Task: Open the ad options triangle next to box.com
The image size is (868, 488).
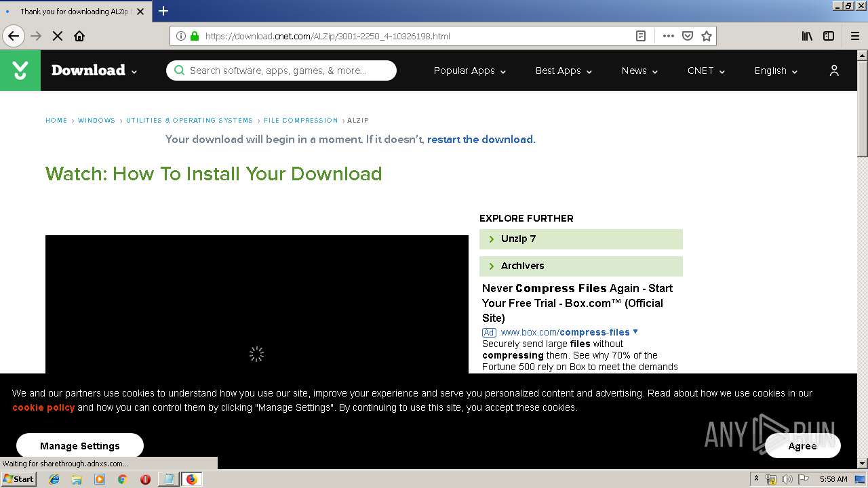Action: (x=635, y=331)
